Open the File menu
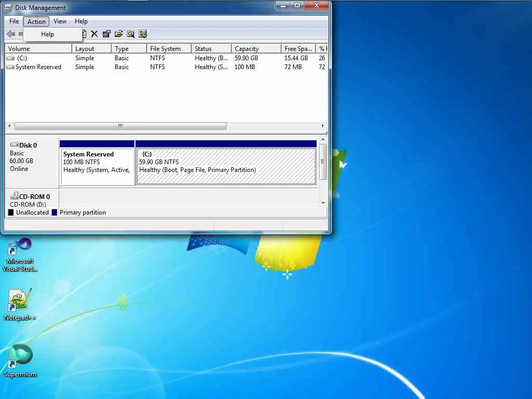 pyautogui.click(x=14, y=21)
